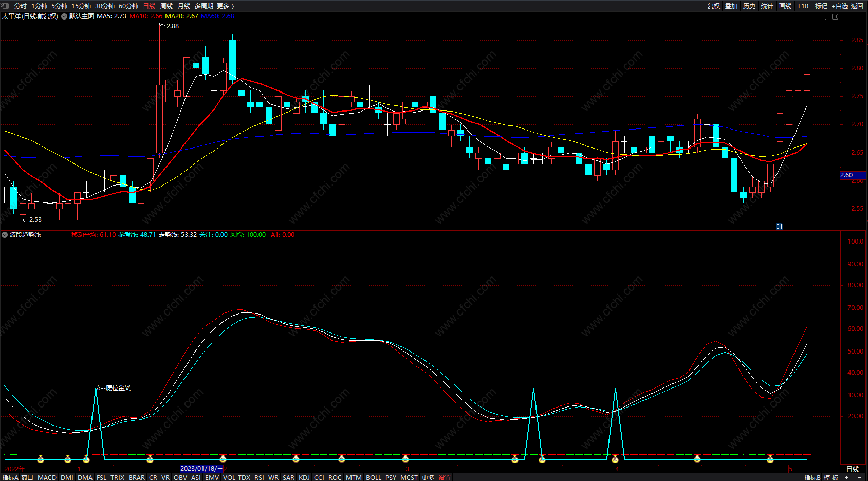The width and height of the screenshot is (868, 481).
Task: Click the minus zoom icon at bottom right
Action: 859,477
